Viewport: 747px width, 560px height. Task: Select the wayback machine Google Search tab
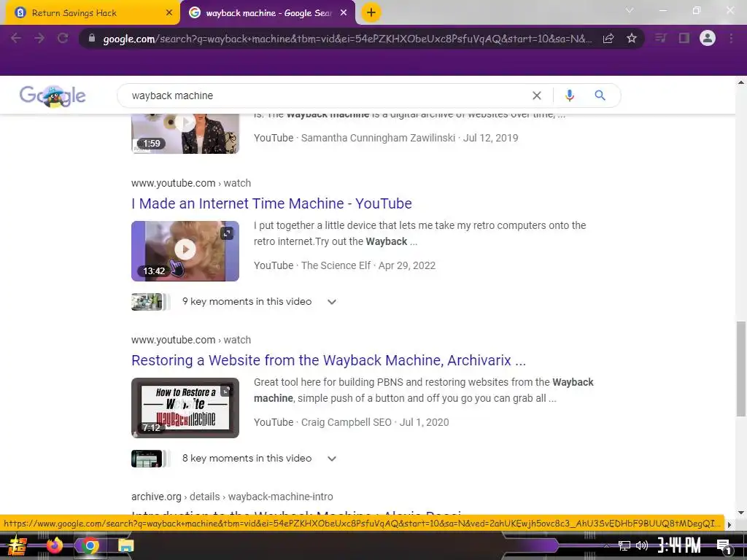[268, 13]
